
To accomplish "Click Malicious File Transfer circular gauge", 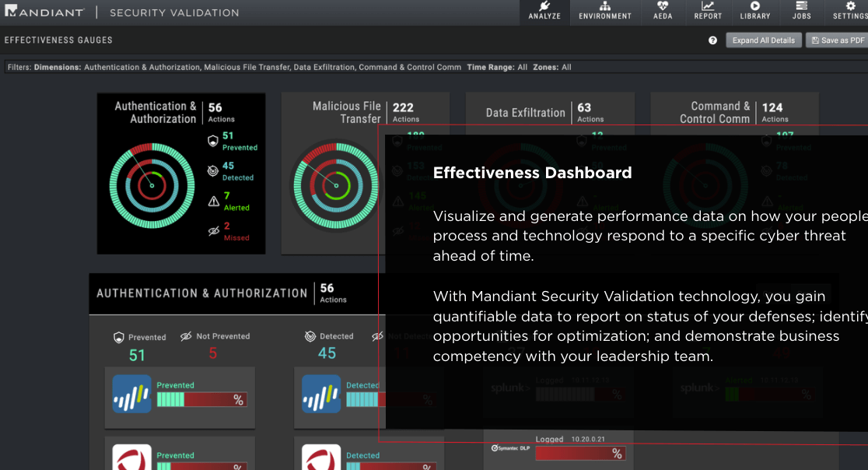I will [336, 185].
